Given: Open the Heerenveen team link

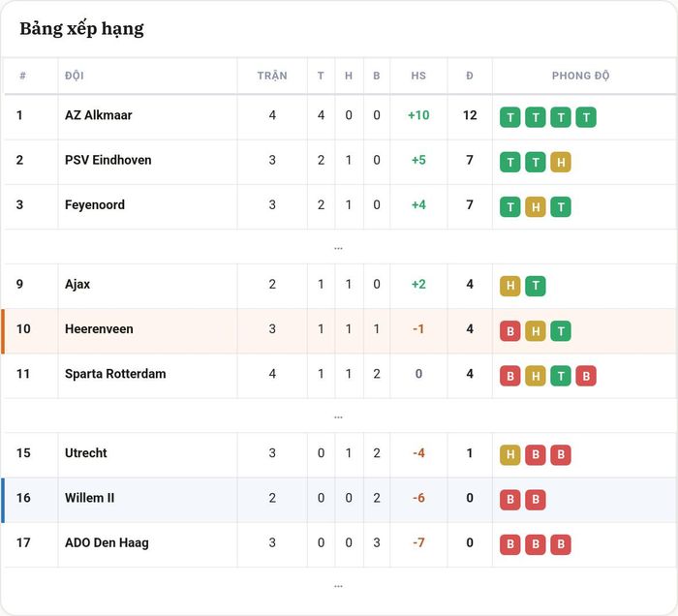Looking at the screenshot, I should [x=99, y=329].
